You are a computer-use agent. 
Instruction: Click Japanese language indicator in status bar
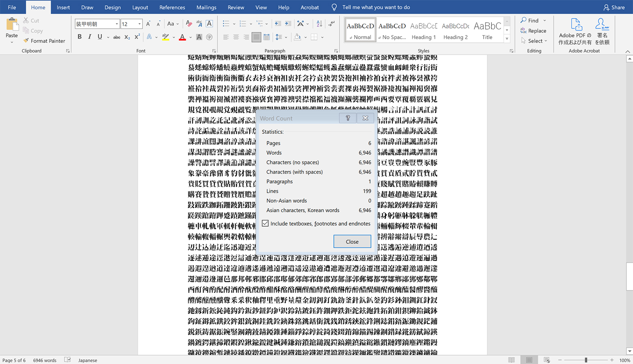click(88, 360)
